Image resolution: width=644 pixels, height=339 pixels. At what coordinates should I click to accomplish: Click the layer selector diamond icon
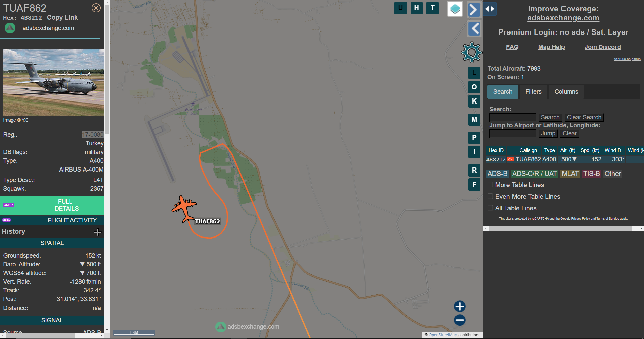point(455,9)
